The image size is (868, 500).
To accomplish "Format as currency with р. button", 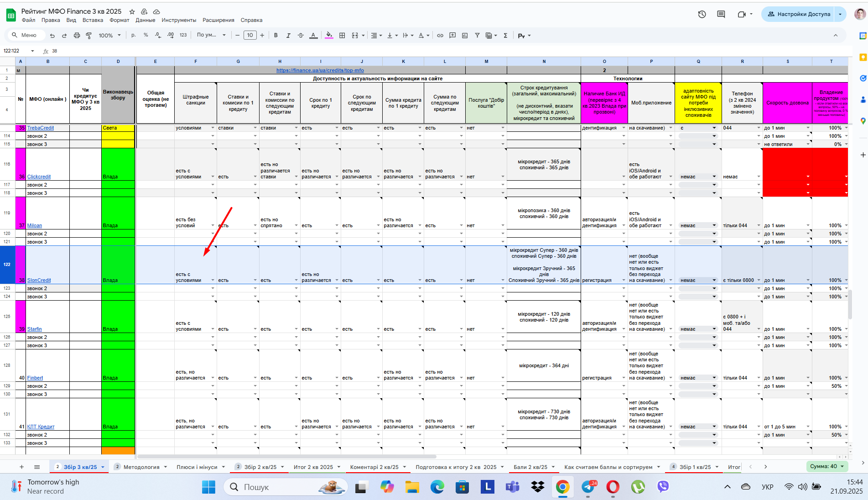I will tap(134, 35).
